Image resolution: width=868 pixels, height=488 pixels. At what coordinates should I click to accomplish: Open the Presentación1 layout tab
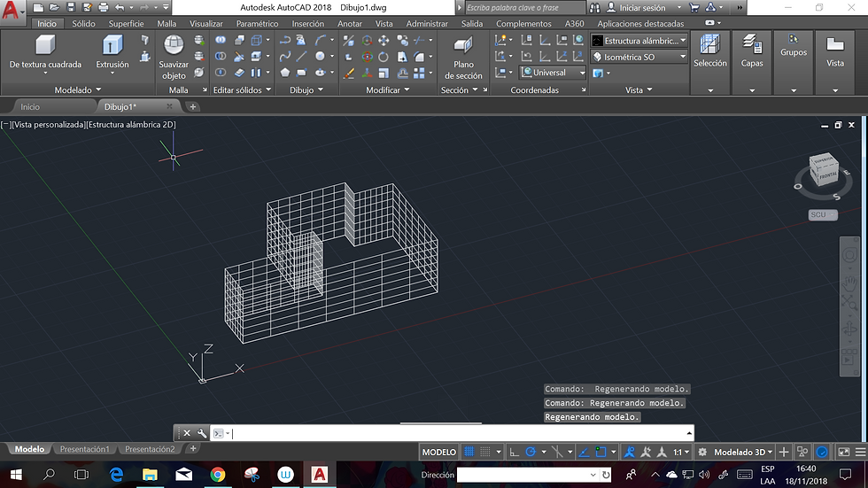click(x=84, y=449)
